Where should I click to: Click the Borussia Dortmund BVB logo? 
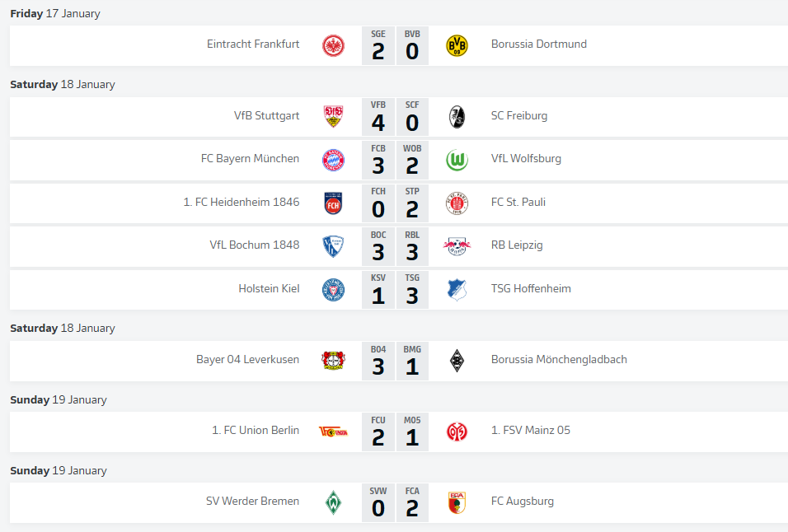[456, 45]
